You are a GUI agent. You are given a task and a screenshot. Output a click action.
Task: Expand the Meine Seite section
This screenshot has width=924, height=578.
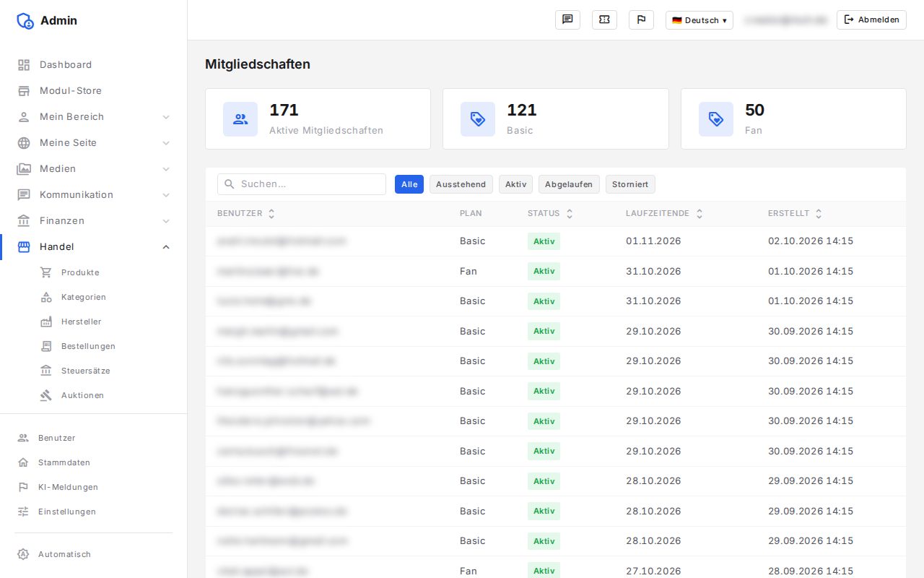pos(94,143)
